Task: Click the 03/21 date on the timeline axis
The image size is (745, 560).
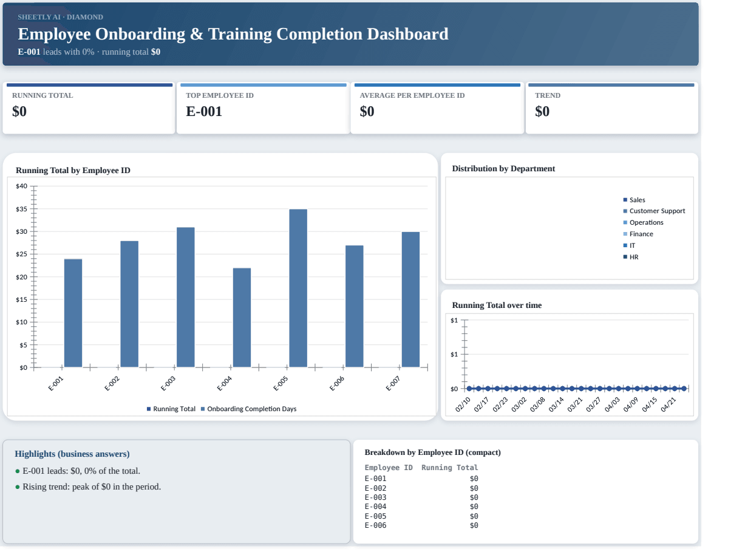Action: 575,405
